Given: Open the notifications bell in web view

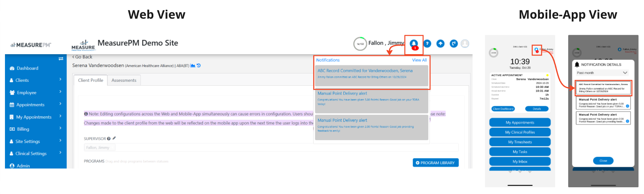Looking at the screenshot, I should coord(414,44).
